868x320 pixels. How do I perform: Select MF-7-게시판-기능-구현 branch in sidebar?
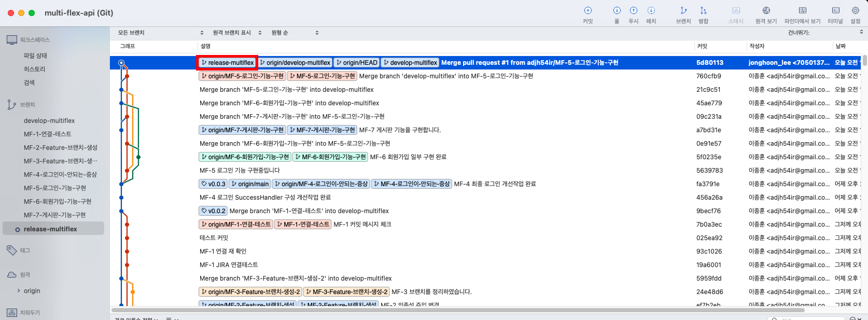tap(55, 215)
